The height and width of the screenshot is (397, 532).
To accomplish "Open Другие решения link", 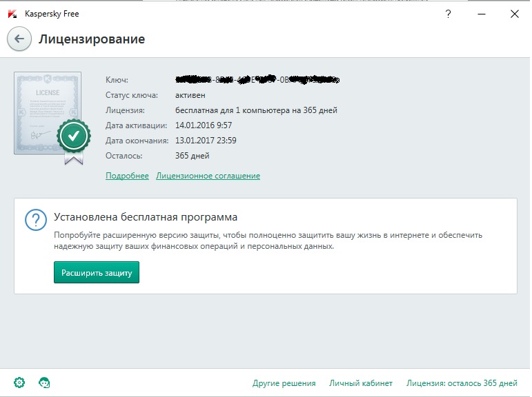I will pos(284,383).
